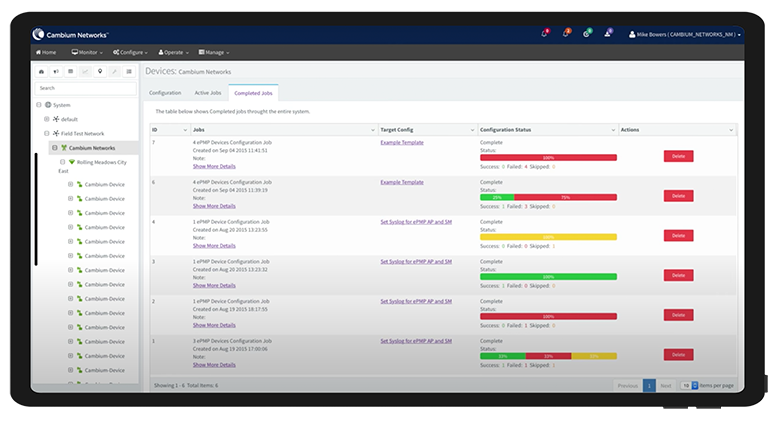Select the wrench tools icon in sidebar toolbar
777x432 pixels.
114,72
